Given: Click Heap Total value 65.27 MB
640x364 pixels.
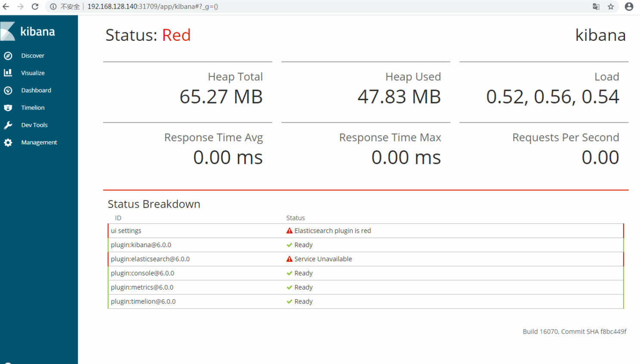Looking at the screenshot, I should click(221, 97).
